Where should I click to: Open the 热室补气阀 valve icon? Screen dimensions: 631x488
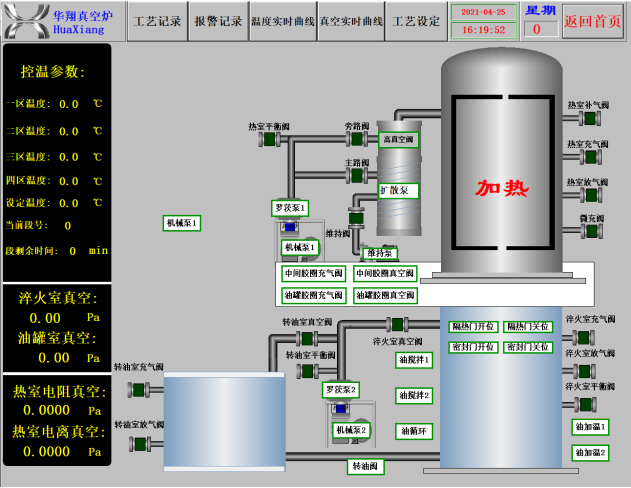pos(591,119)
